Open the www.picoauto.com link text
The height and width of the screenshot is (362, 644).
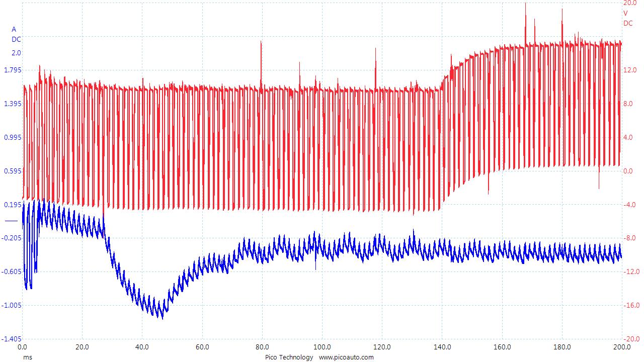click(x=346, y=357)
